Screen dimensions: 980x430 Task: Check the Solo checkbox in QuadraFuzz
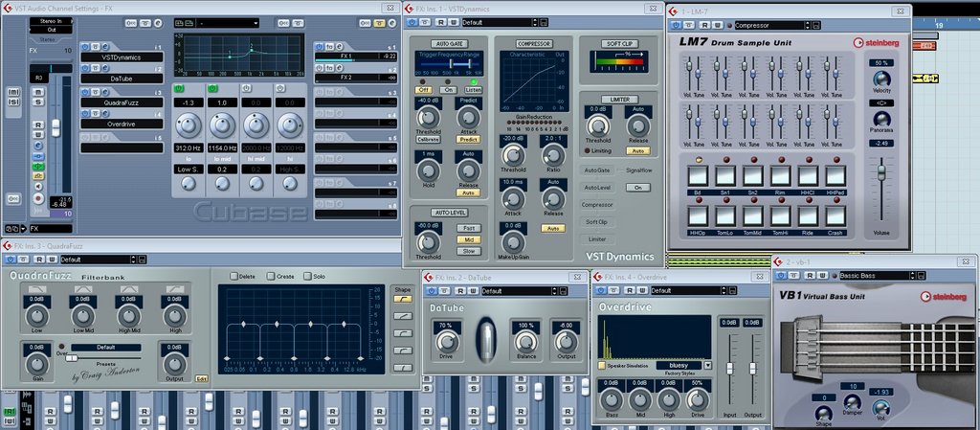coord(307,276)
